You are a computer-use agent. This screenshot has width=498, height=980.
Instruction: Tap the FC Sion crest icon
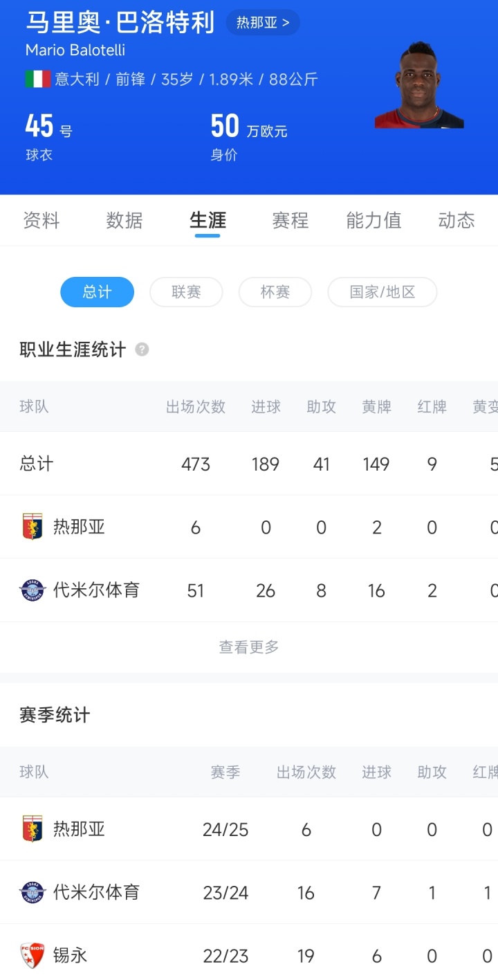click(33, 956)
